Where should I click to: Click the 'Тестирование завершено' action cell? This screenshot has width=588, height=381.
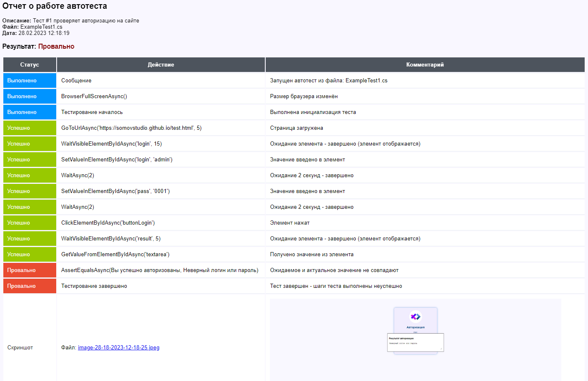point(94,286)
